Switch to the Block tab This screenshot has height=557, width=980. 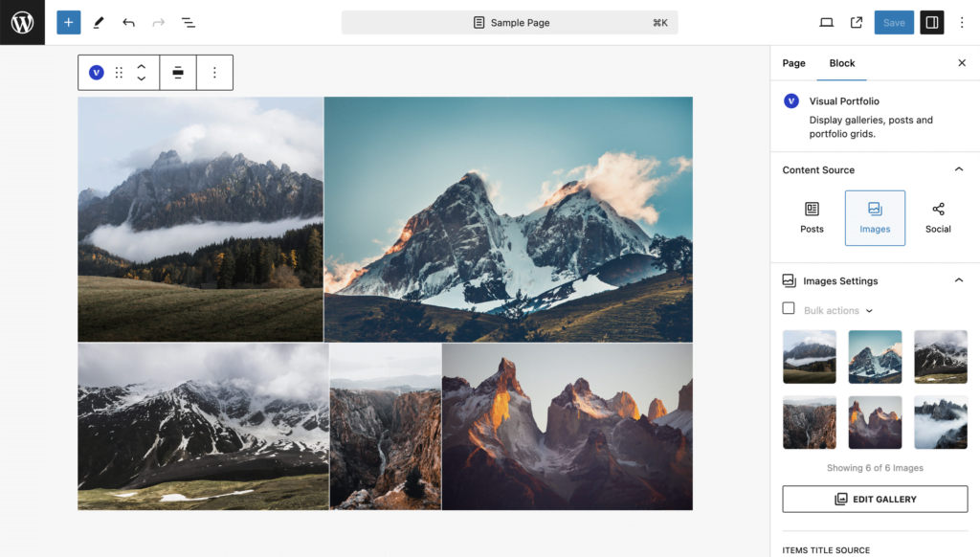pos(842,63)
